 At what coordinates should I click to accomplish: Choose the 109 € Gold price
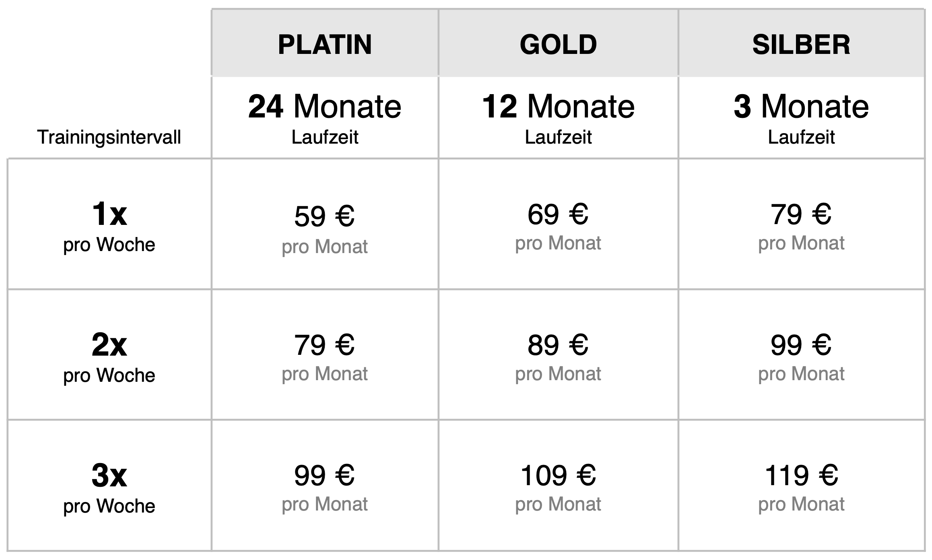click(x=558, y=476)
